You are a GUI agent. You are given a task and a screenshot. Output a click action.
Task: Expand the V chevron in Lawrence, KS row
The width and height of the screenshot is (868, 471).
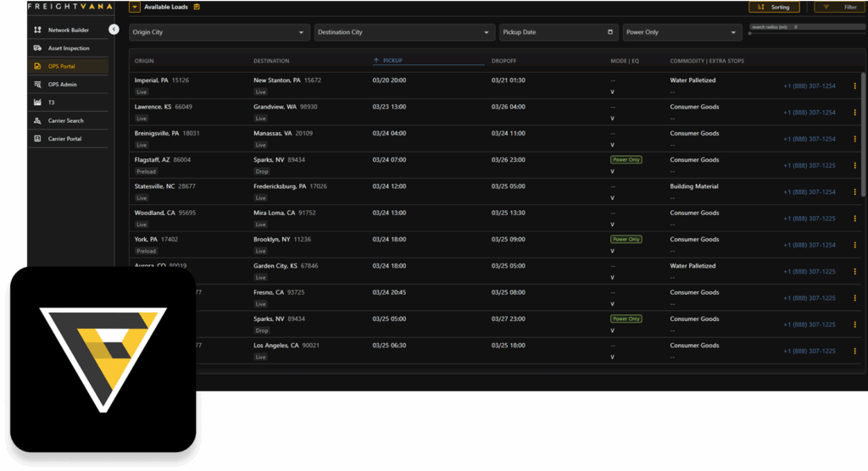click(612, 119)
